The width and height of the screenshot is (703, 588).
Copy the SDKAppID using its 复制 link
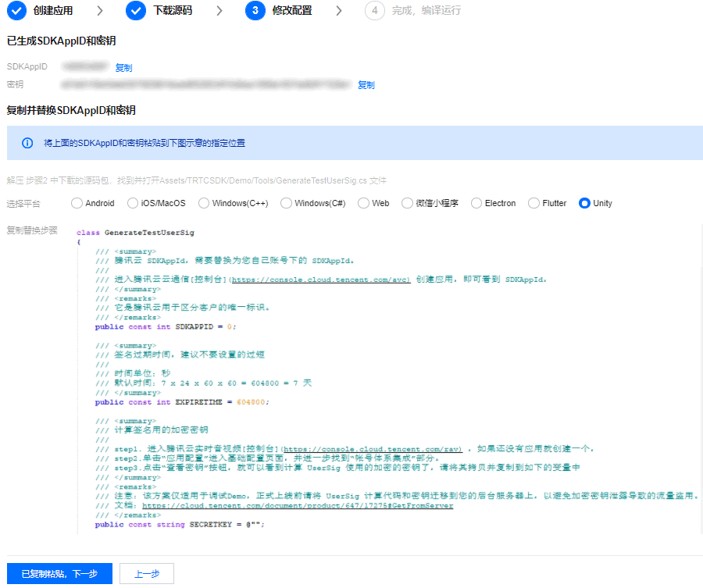coord(123,67)
